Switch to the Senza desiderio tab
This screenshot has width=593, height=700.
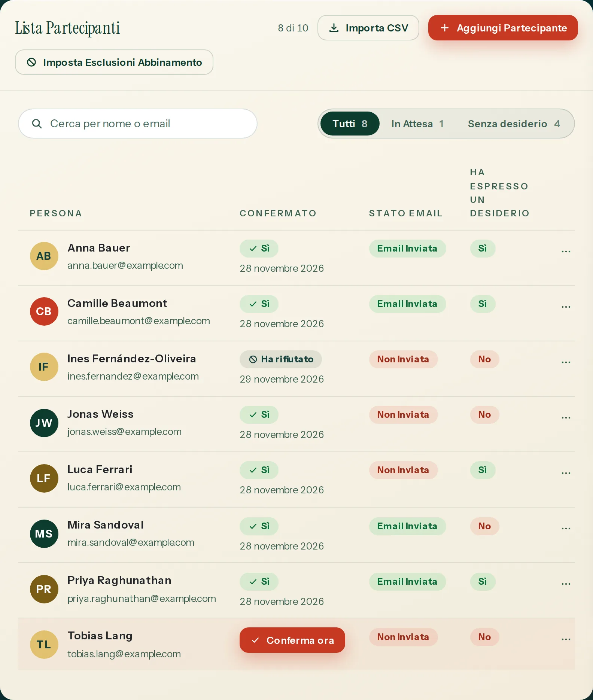click(514, 124)
